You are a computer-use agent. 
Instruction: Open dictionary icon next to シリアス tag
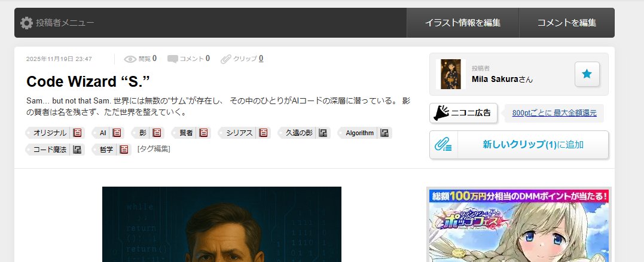tap(263, 133)
